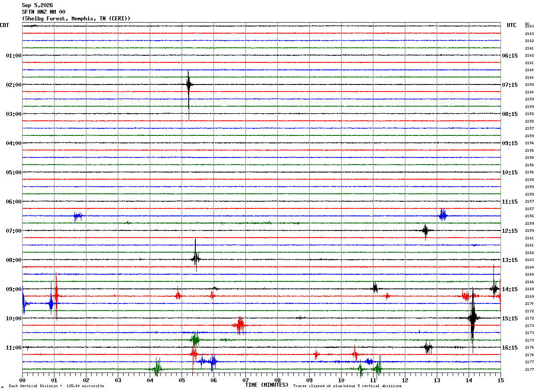Click the green burst near minute 04 at the bottom
536x392 pixels.
coord(157,368)
